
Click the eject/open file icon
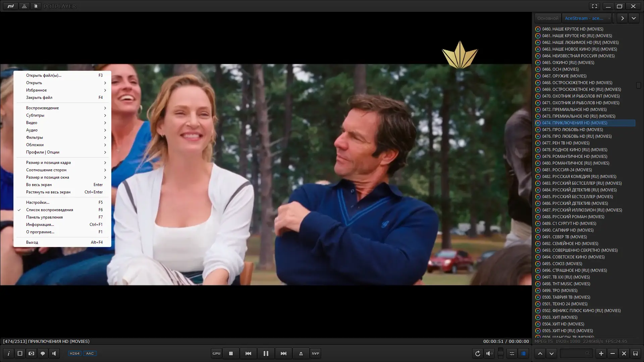[301, 353]
